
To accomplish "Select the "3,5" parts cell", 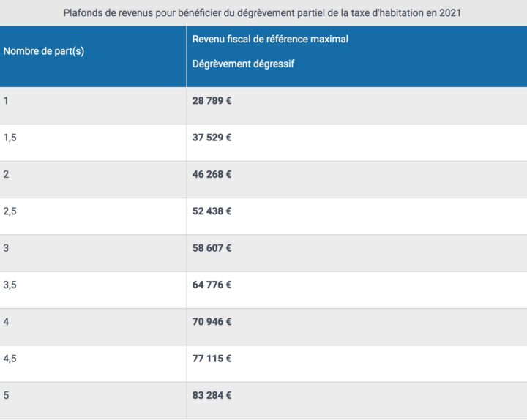I will point(10,285).
